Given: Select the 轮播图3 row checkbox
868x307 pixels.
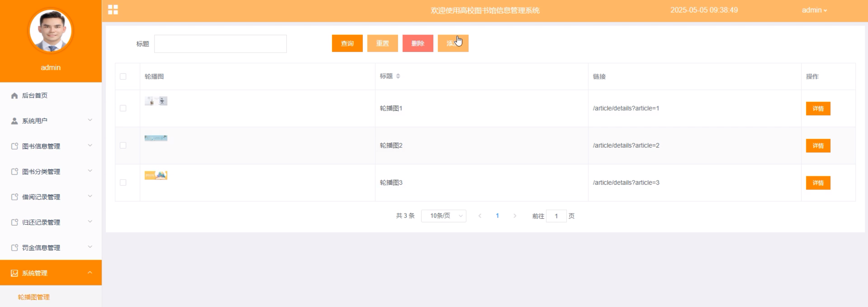Looking at the screenshot, I should tap(123, 182).
